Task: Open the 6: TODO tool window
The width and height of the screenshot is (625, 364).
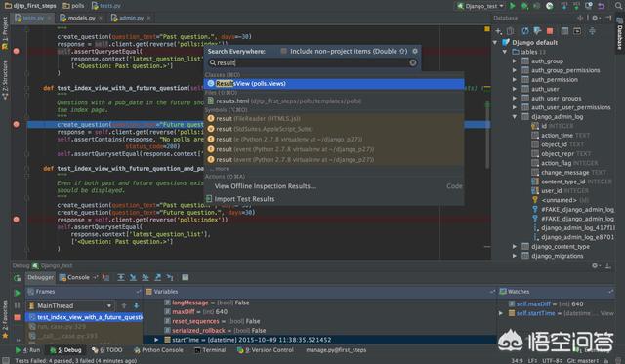Action: (x=106, y=350)
